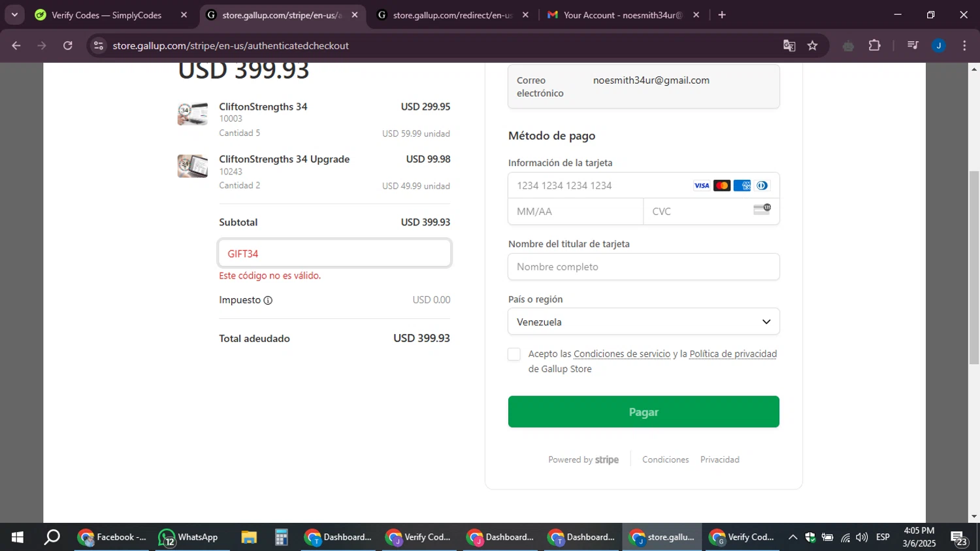Click the CliftonStrengths 34 Upgrade thumbnail

click(x=193, y=166)
